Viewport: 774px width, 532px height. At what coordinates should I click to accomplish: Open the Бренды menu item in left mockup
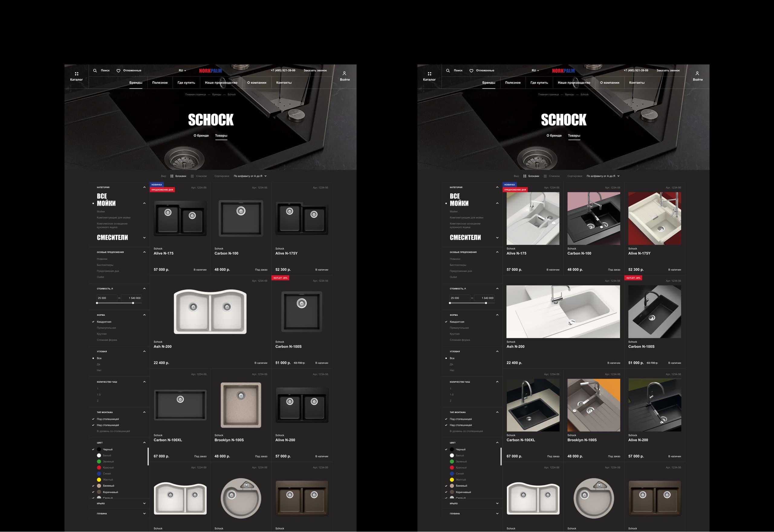click(136, 83)
